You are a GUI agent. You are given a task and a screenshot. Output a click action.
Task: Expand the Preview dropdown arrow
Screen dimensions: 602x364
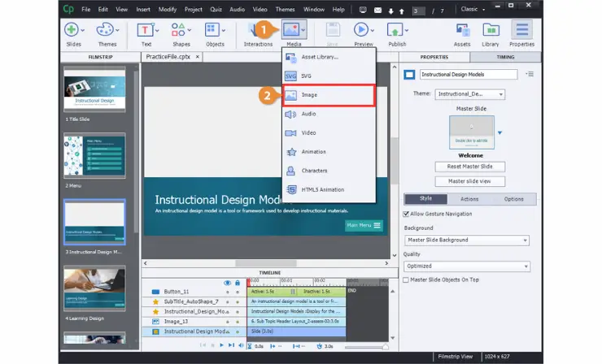coord(372,30)
